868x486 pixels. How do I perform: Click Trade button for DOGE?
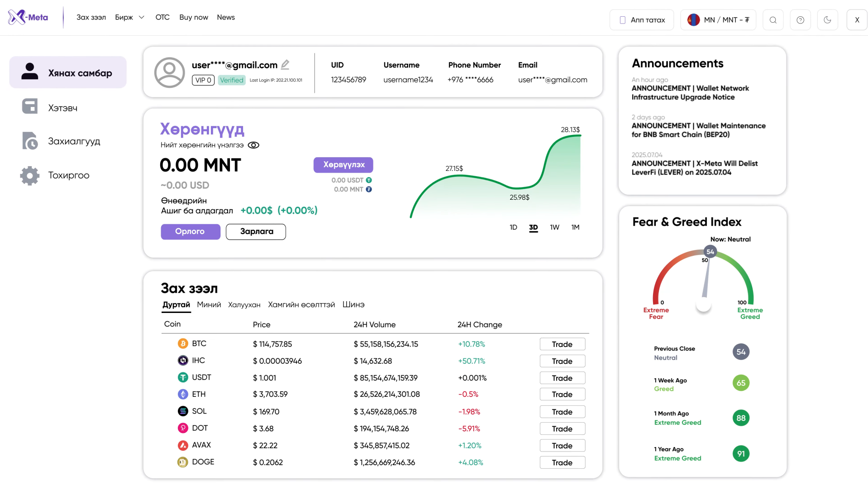coord(563,462)
